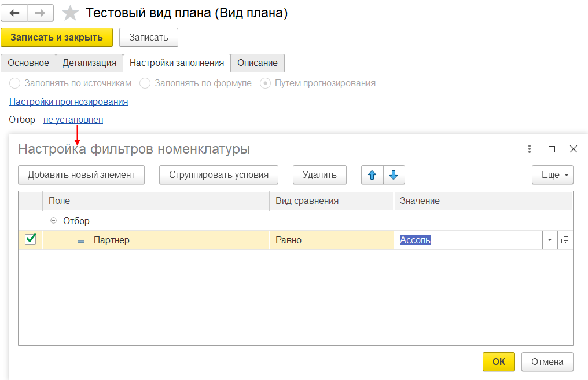Add the plan type to favorites star
Image resolution: width=588 pixels, height=380 pixels.
70,13
